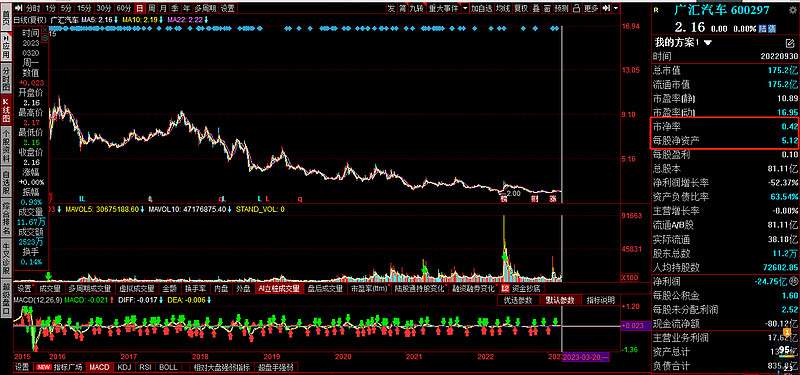
Task: Click the 叠 overlay toolbar icon
Action: pos(536,8)
